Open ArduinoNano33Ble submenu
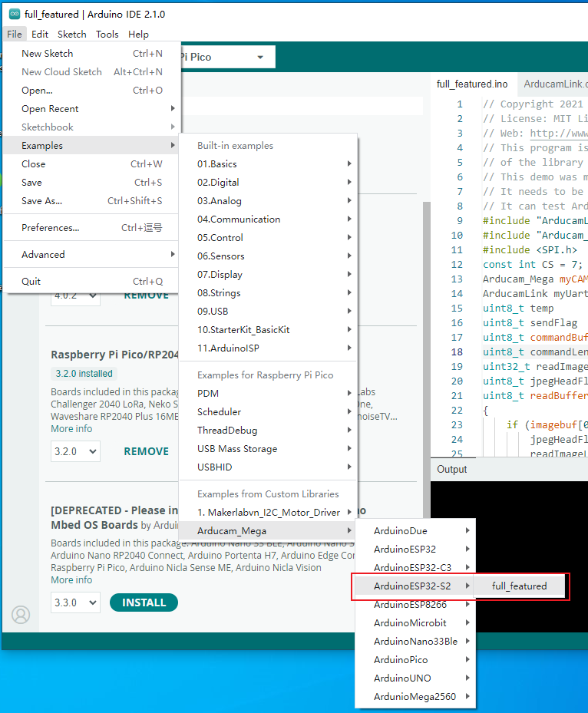The width and height of the screenshot is (588, 713). 415,641
